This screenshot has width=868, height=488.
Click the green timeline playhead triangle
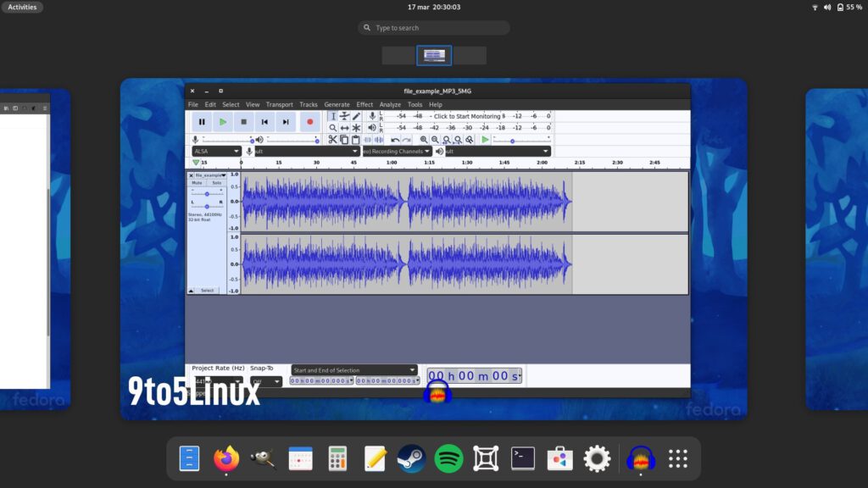pyautogui.click(x=196, y=163)
